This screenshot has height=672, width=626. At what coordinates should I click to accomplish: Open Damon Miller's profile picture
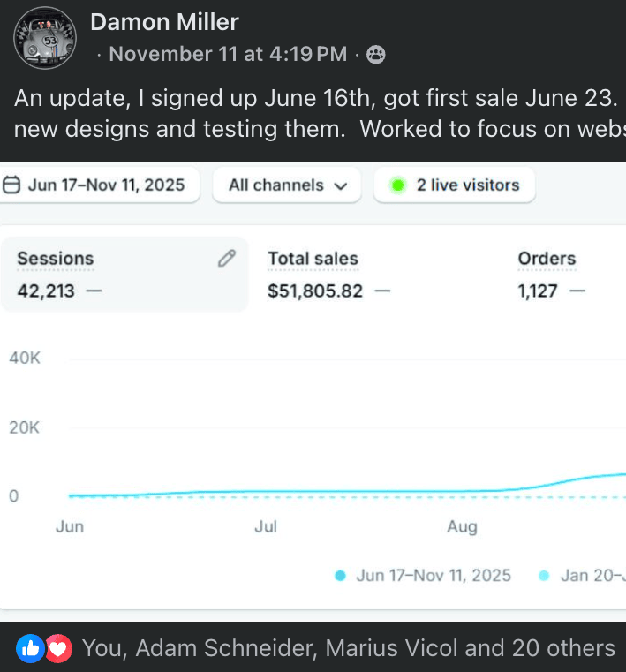pyautogui.click(x=44, y=40)
